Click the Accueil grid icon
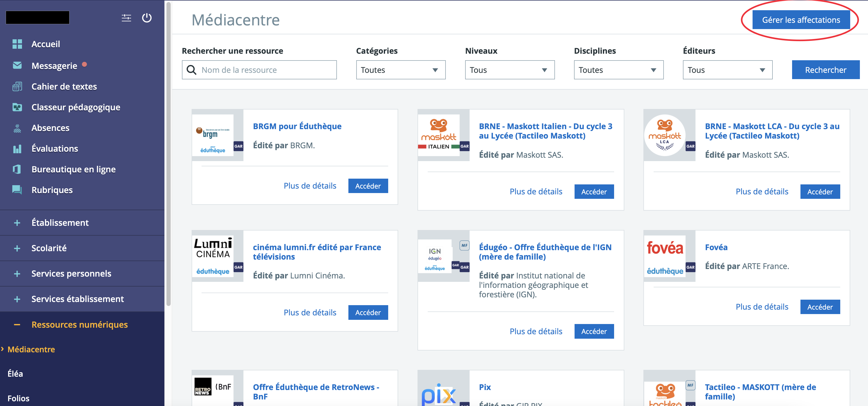 [x=17, y=44]
